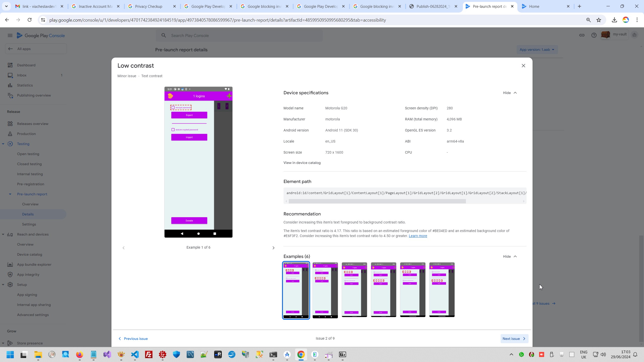Open the App version dropdown
Screen dimensions: 644x362
click(537, 50)
